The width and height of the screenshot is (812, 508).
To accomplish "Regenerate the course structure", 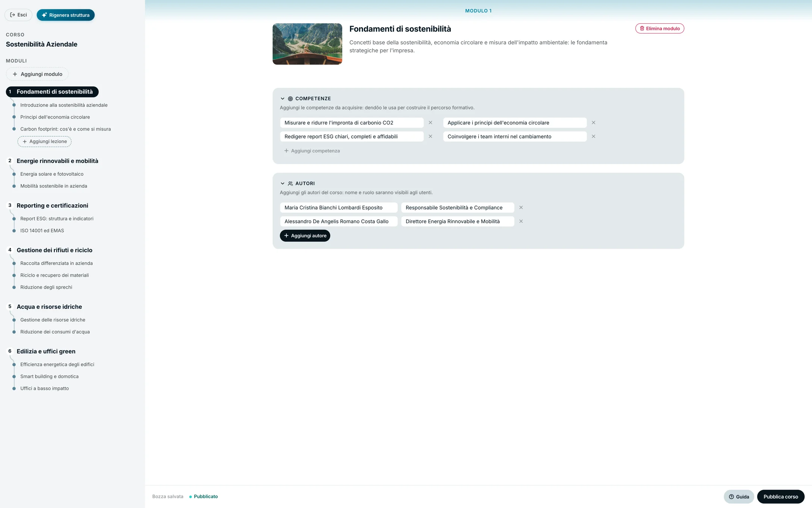I will pos(65,15).
